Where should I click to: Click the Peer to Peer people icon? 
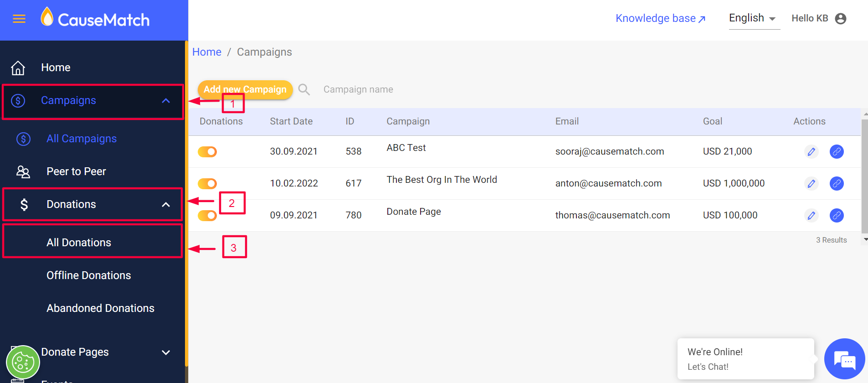23,171
